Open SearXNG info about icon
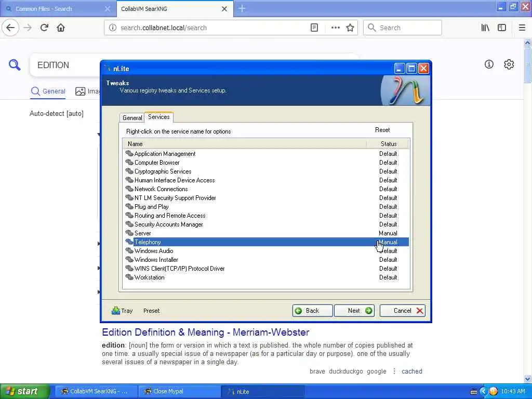This screenshot has height=399, width=532. pos(489,64)
